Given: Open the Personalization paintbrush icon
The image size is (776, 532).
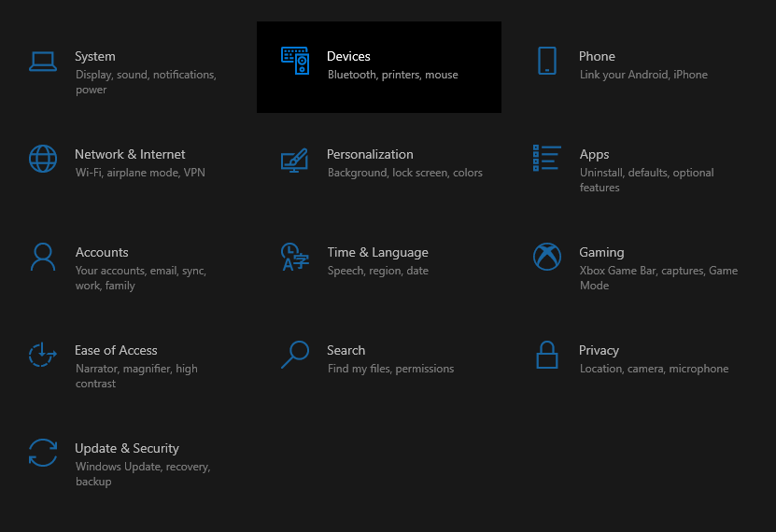Looking at the screenshot, I should coord(295,161).
